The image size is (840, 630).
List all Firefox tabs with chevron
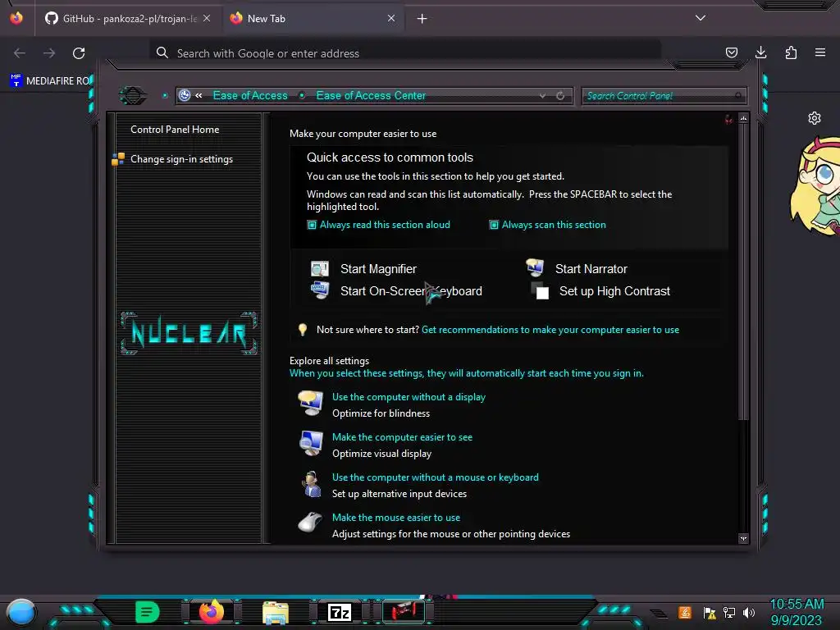coord(701,18)
